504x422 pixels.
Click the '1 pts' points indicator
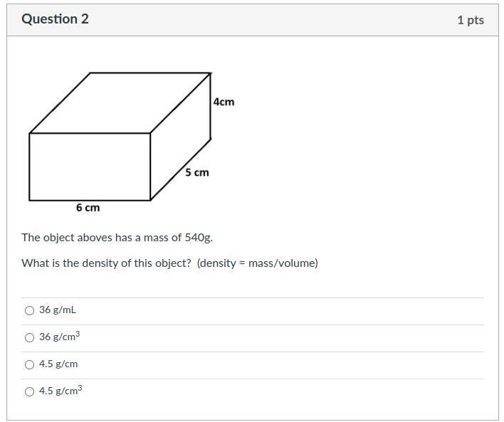click(x=471, y=20)
